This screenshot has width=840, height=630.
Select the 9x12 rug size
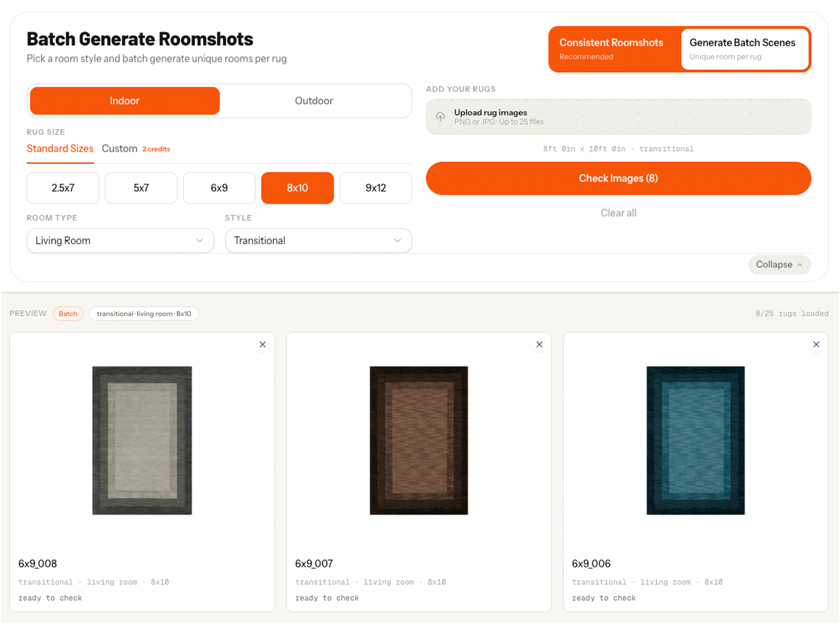pos(375,188)
